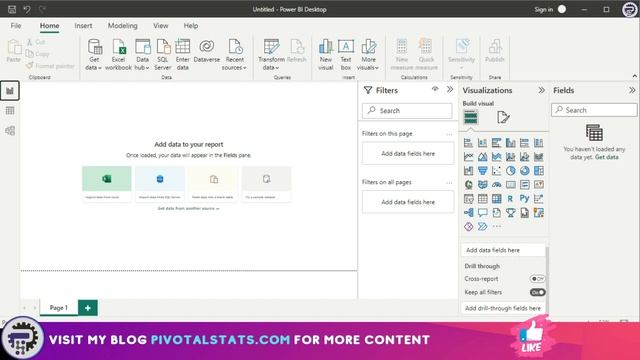Select the R script visual
Viewport: 640px width, 360px height.
click(511, 199)
